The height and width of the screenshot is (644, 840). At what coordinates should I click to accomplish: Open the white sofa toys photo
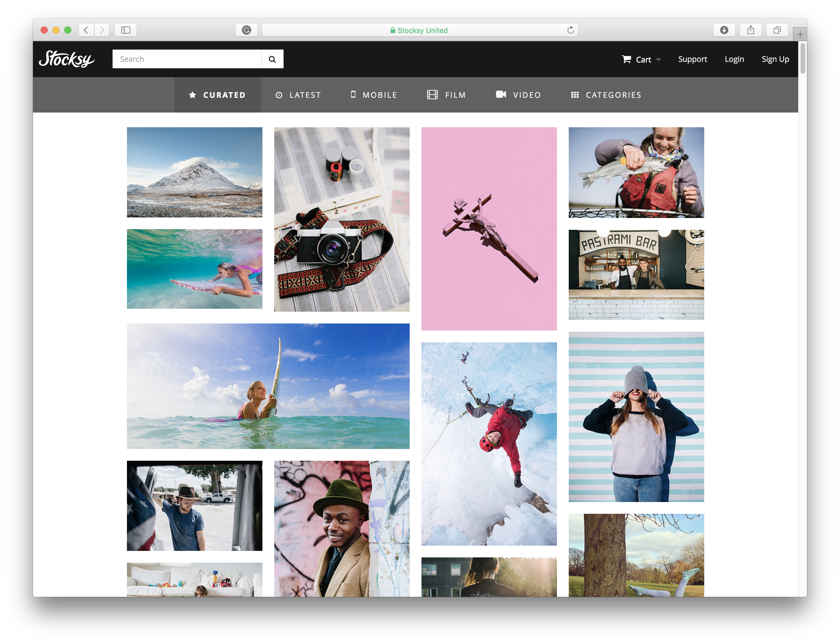coord(195,579)
